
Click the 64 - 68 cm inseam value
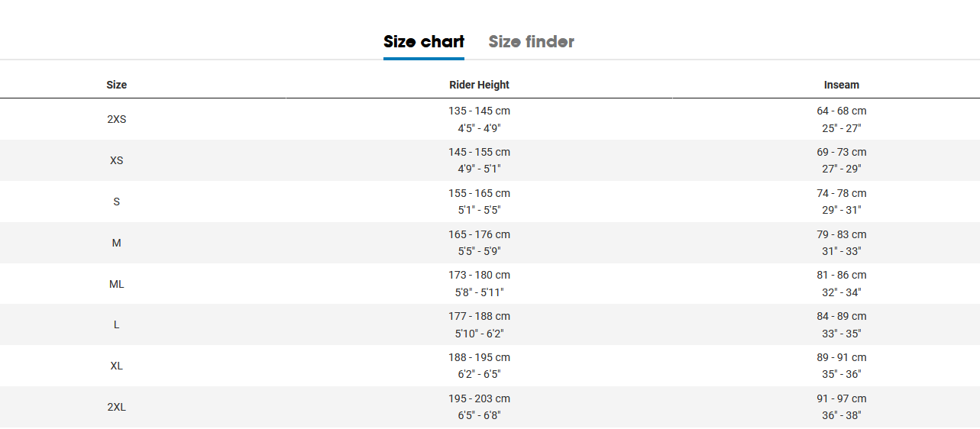pyautogui.click(x=842, y=111)
